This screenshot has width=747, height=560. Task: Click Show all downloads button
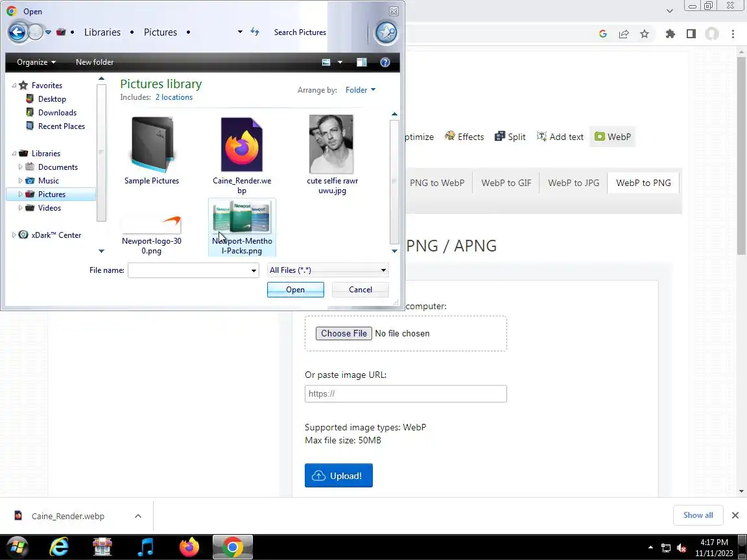coord(698,515)
